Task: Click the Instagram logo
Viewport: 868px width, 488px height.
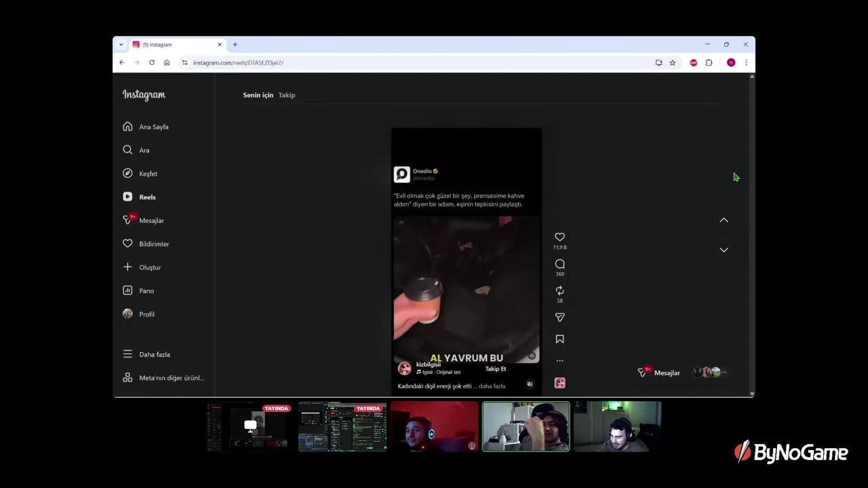Action: coord(144,95)
